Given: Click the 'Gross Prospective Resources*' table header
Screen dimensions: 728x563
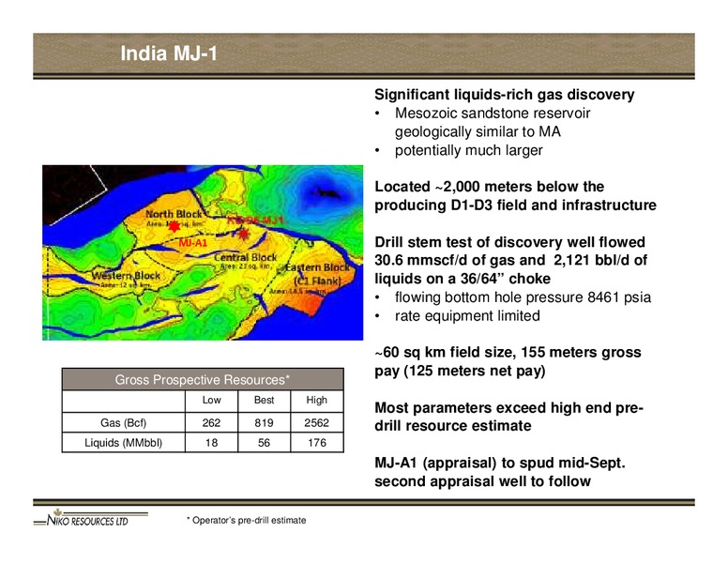Looking at the screenshot, I should [x=203, y=379].
